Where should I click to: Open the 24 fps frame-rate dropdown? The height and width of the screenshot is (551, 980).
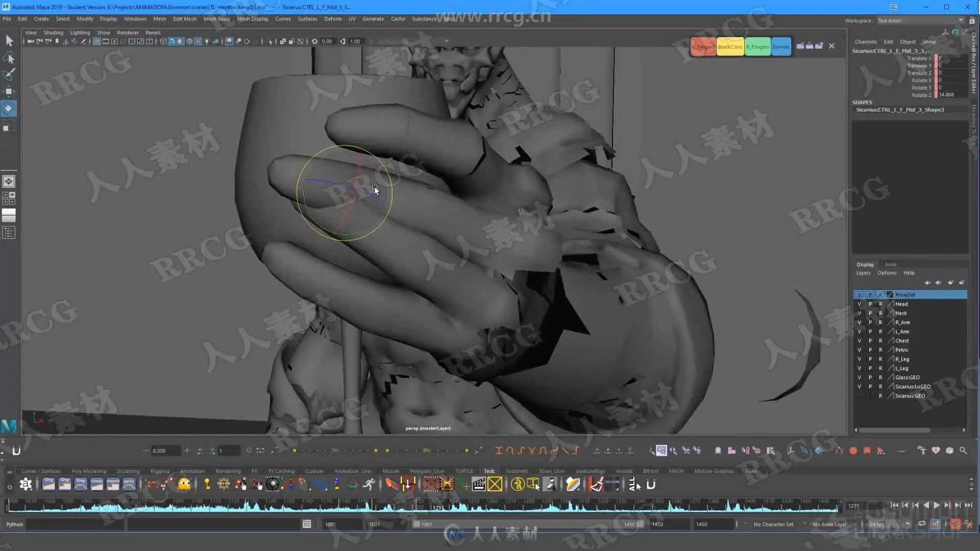(x=889, y=524)
